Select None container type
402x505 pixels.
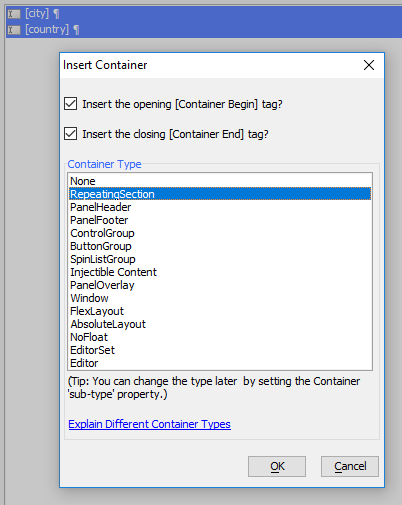[220, 181]
